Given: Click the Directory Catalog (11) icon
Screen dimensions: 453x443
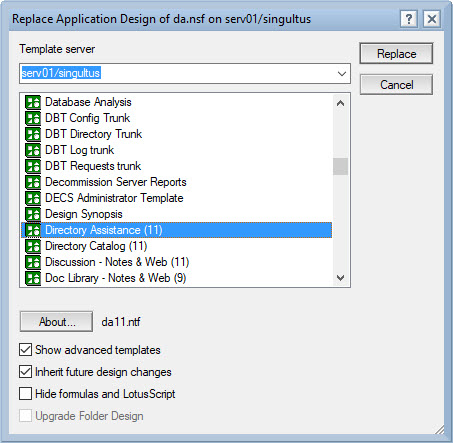Looking at the screenshot, I should [x=33, y=246].
